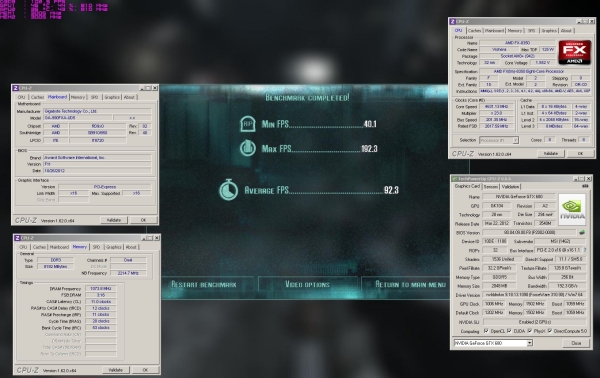This screenshot has width=600, height=378.
Task: Click Return to Main Menu
Action: (x=410, y=284)
